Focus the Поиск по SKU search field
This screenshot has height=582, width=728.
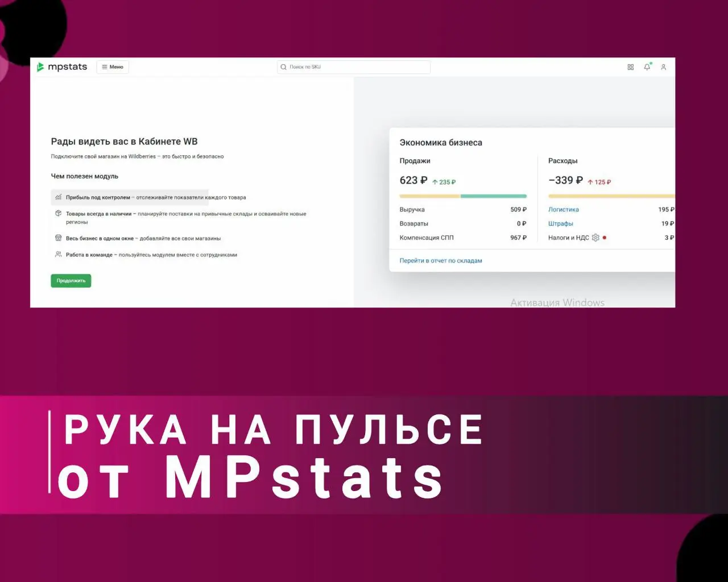coord(354,67)
